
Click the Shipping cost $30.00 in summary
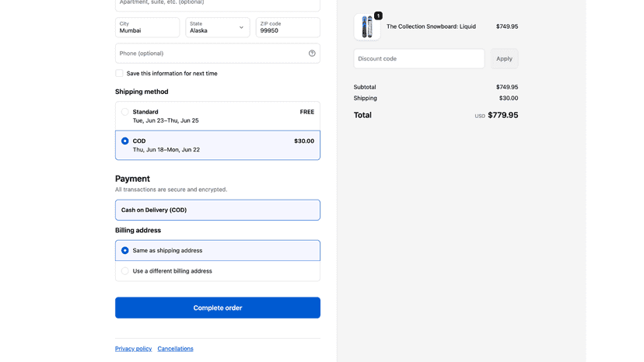pos(509,98)
